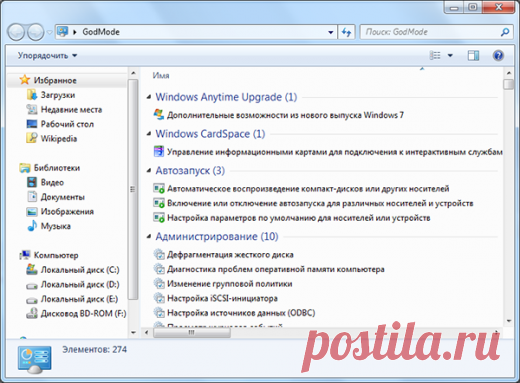The image size is (520, 383).
Task: Collapse the Windows Anytime Upgrade group
Action: pyautogui.click(x=149, y=97)
